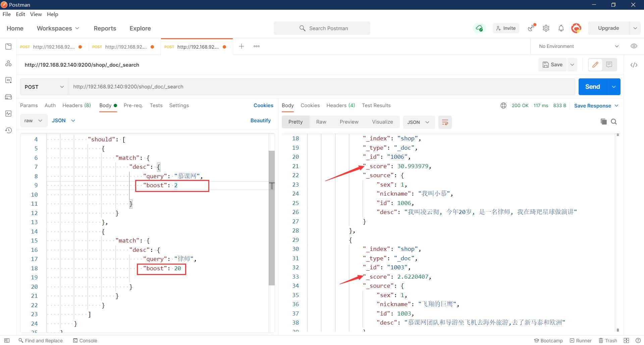Open the Edit menu

tap(20, 14)
